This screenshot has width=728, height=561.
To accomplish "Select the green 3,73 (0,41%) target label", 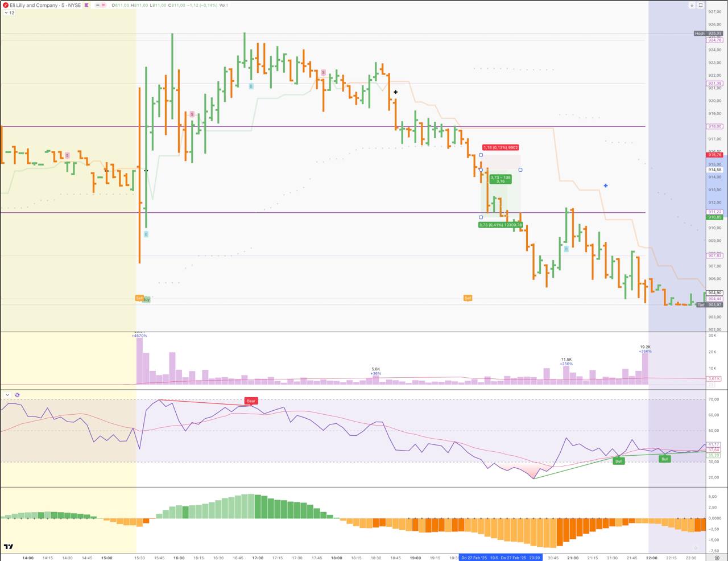I will 500,225.
